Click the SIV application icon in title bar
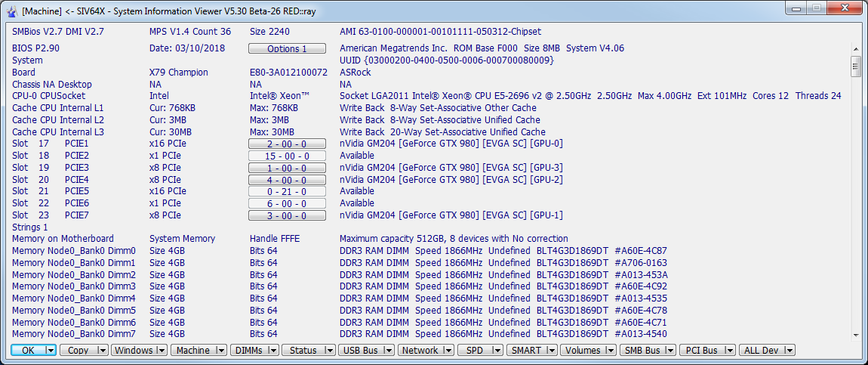Screen dimensions: 868x365 pyautogui.click(x=12, y=10)
